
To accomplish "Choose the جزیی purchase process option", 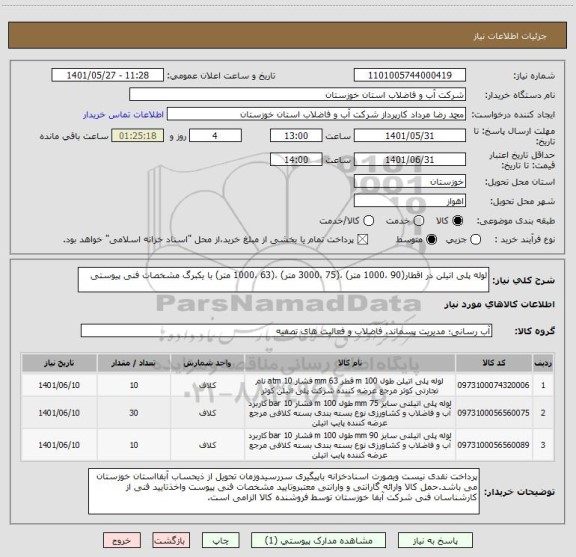I will tap(475, 240).
